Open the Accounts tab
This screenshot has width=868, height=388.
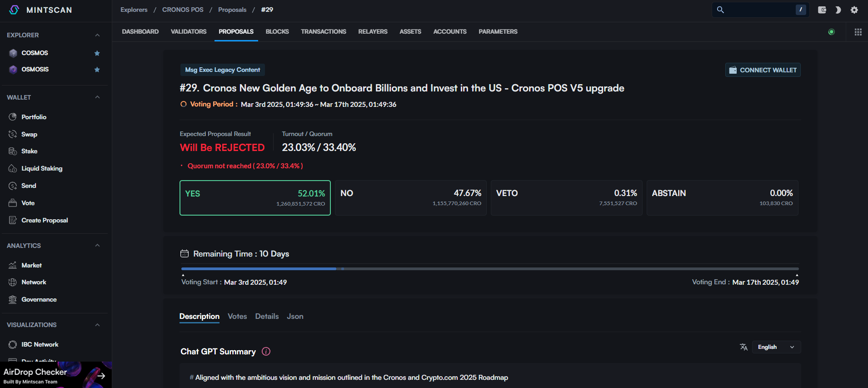tap(450, 32)
